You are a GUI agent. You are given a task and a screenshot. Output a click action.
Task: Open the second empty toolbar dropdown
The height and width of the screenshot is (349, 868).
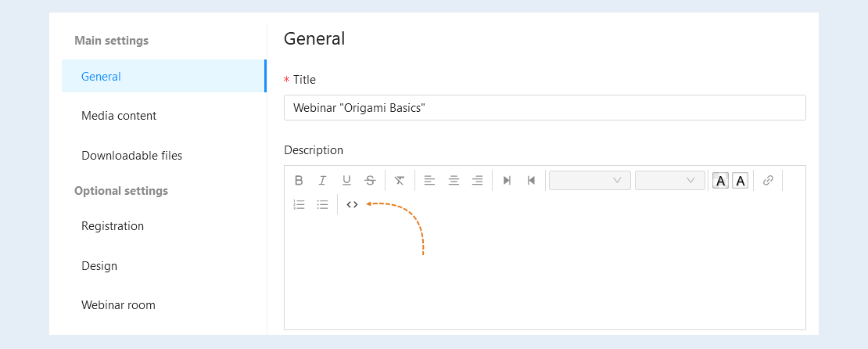click(670, 180)
